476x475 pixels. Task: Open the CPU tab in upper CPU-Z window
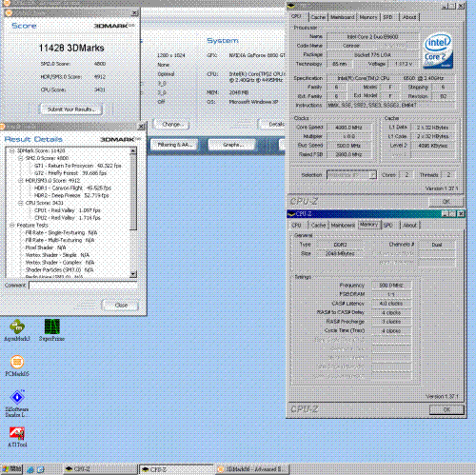[296, 16]
